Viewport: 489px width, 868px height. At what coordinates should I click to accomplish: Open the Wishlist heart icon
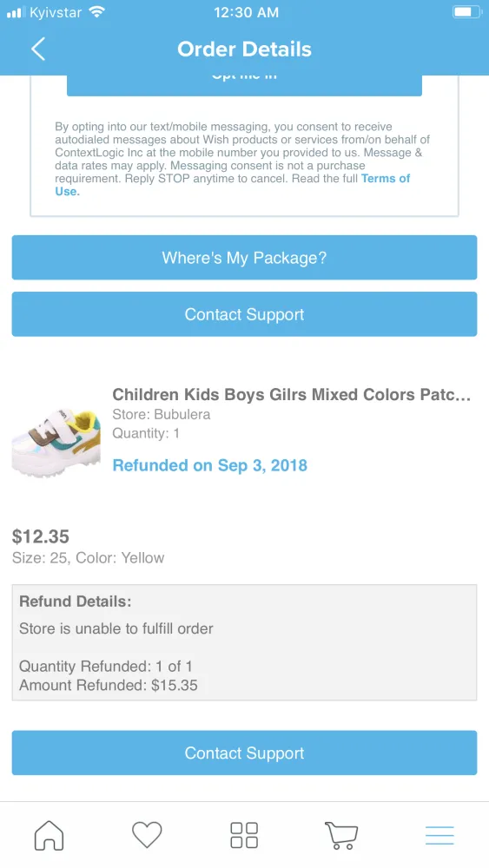point(147,835)
